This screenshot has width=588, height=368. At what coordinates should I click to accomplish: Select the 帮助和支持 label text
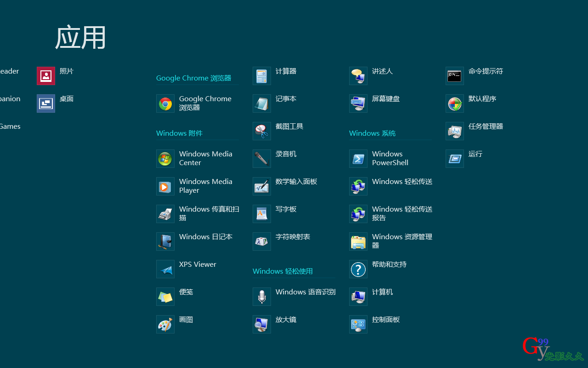point(389,264)
